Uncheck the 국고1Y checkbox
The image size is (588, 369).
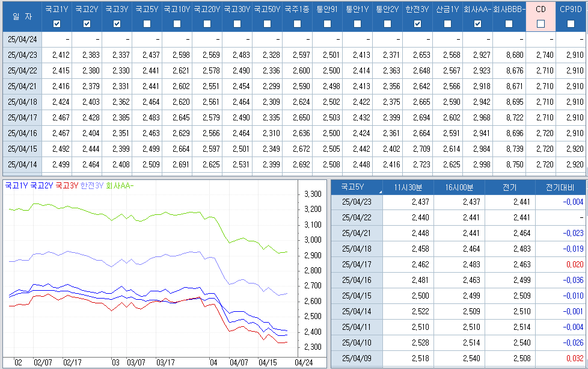[x=57, y=23]
